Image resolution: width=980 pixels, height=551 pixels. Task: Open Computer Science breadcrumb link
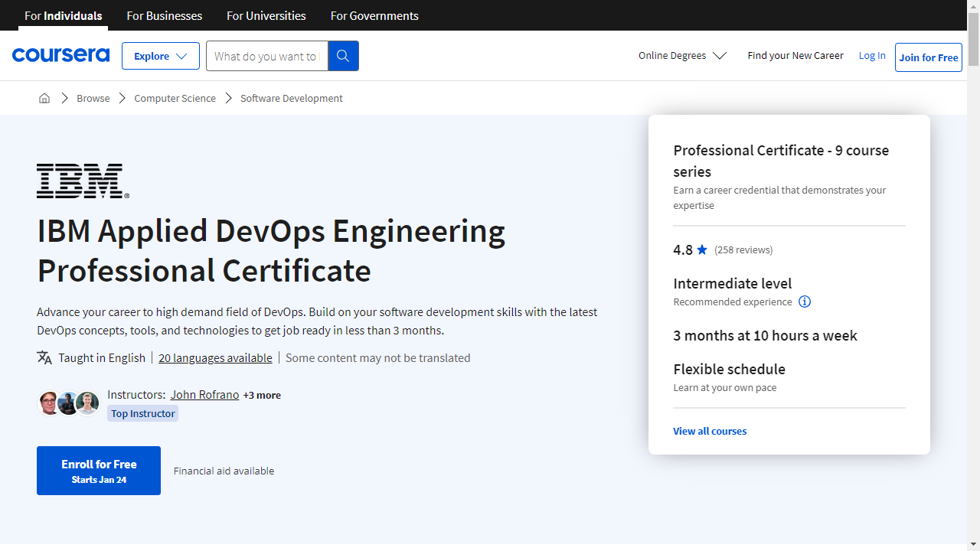tap(175, 98)
